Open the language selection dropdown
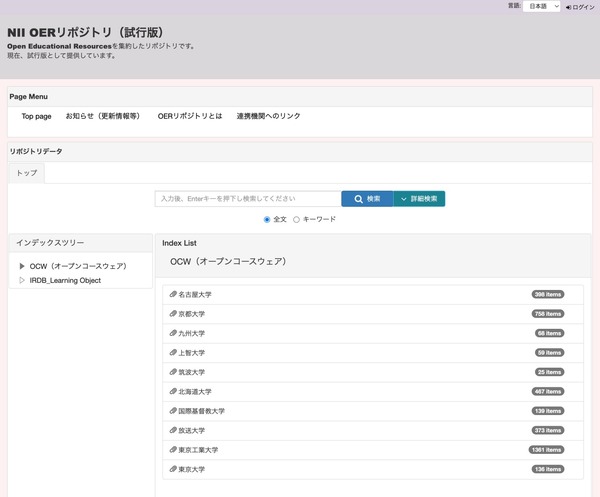 point(541,7)
